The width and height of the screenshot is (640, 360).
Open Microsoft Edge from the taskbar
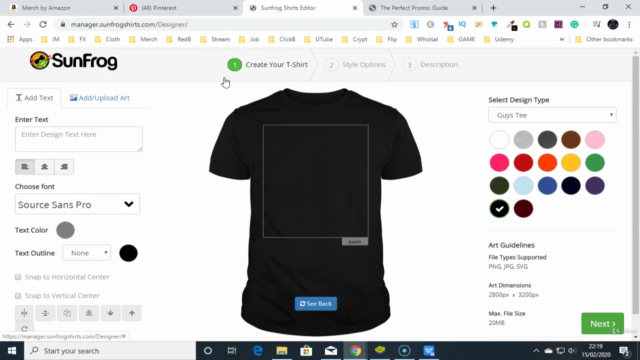tap(258, 351)
